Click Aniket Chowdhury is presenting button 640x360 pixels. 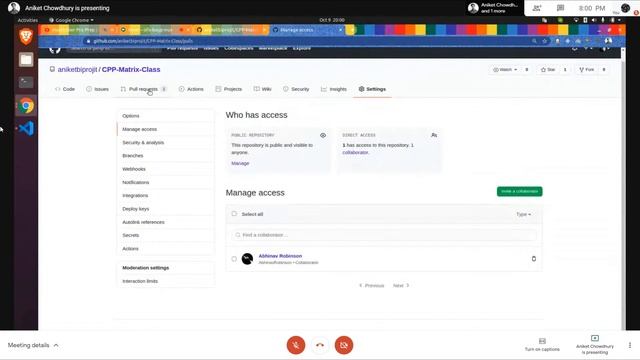pos(595,345)
